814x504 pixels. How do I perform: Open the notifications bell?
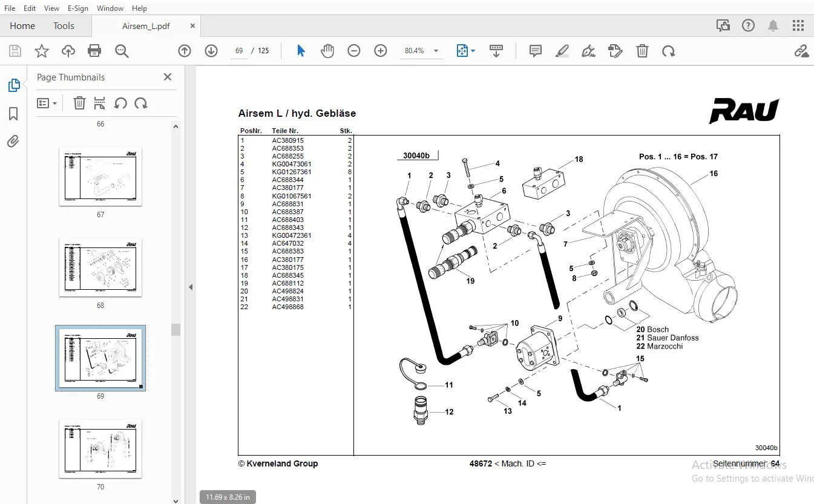click(x=773, y=25)
